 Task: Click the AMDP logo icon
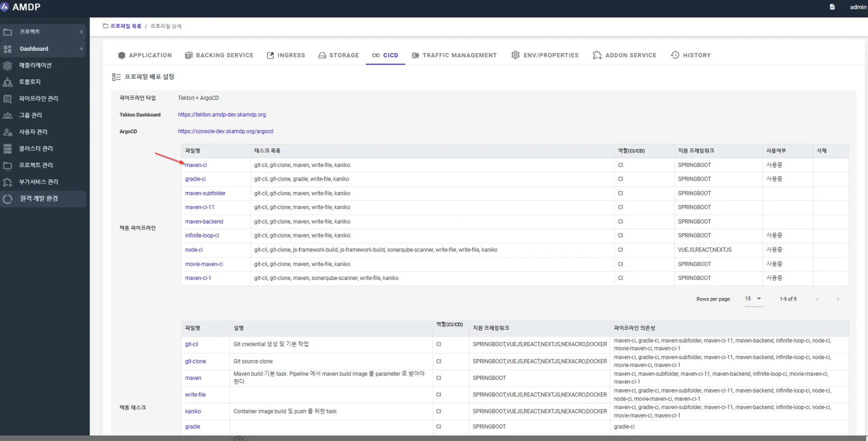click(5, 7)
